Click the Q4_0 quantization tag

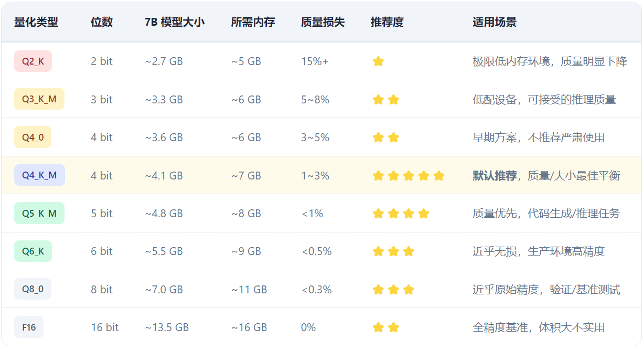(33, 137)
